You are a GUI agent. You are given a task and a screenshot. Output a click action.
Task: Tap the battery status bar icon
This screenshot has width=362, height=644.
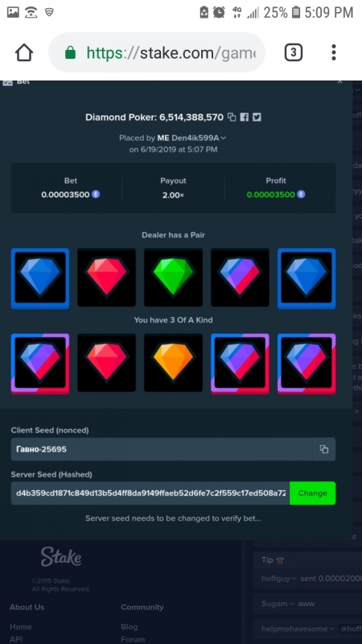[295, 12]
